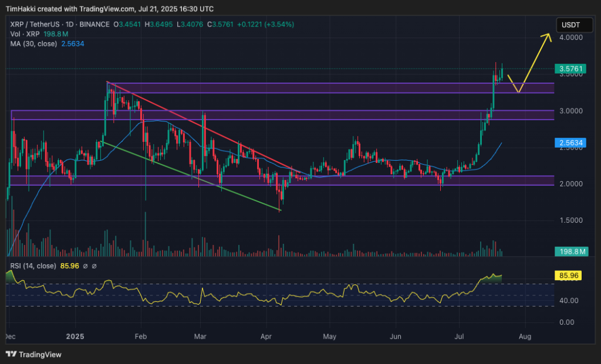Click the blue 2.5634 moving average label

point(570,142)
